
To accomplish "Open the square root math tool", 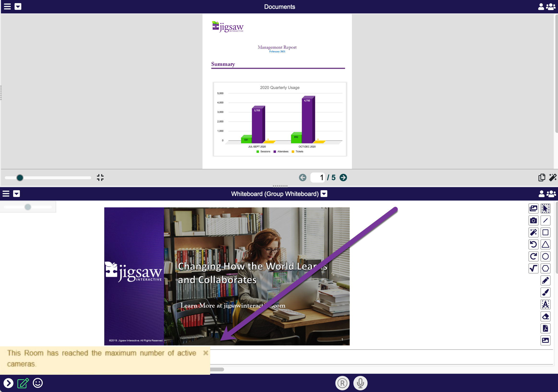I will click(533, 268).
